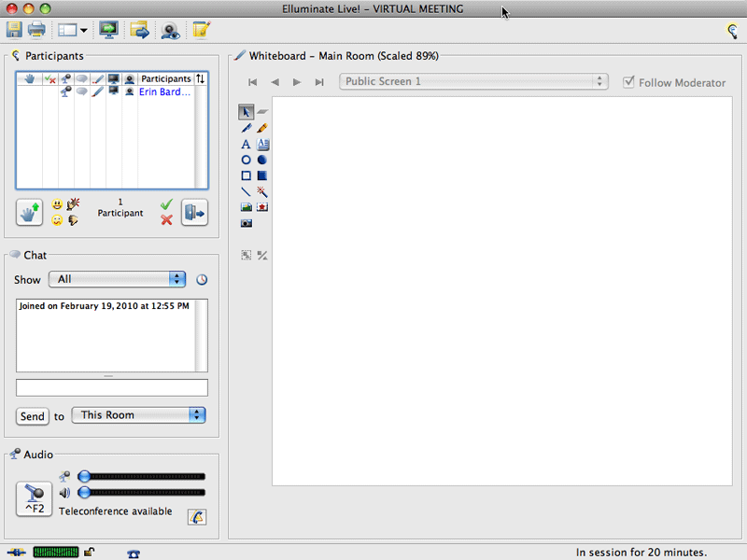Select the whiteboard highlighter tool
Viewport: 747px width, 560px height.
(262, 128)
